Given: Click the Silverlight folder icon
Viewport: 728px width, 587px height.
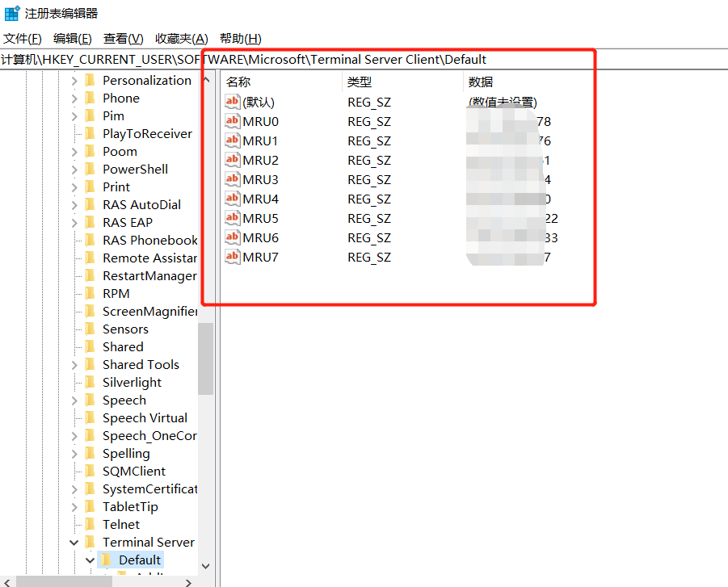Looking at the screenshot, I should pyautogui.click(x=90, y=382).
